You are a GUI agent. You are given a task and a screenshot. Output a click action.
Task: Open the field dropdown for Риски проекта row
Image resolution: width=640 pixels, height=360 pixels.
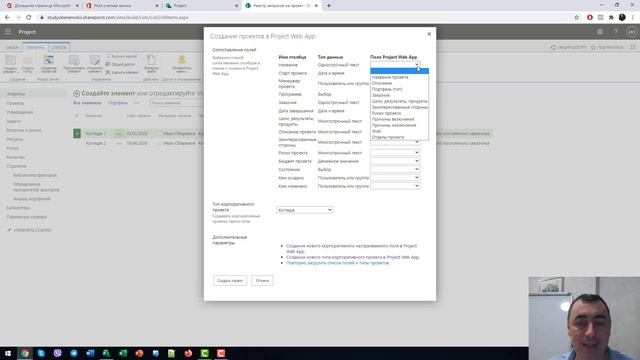395,153
